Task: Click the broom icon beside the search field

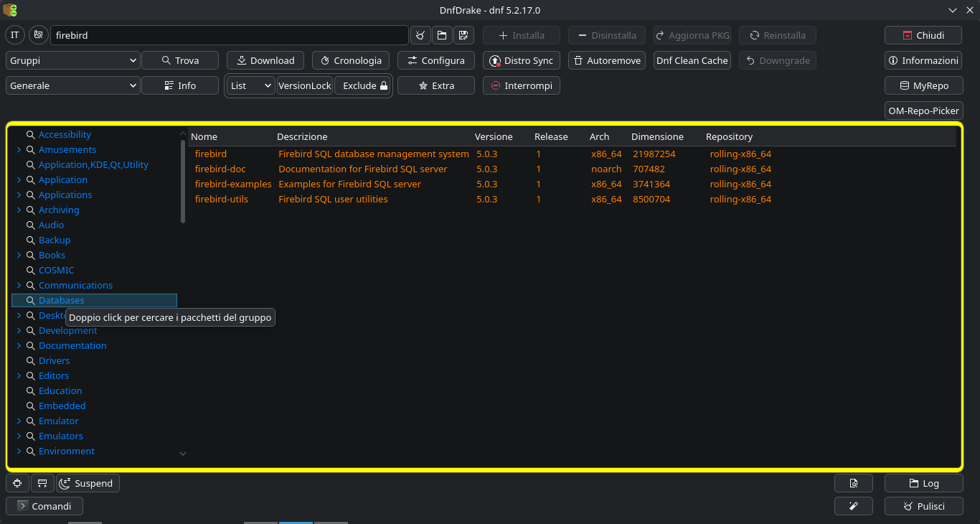Action: pos(420,35)
